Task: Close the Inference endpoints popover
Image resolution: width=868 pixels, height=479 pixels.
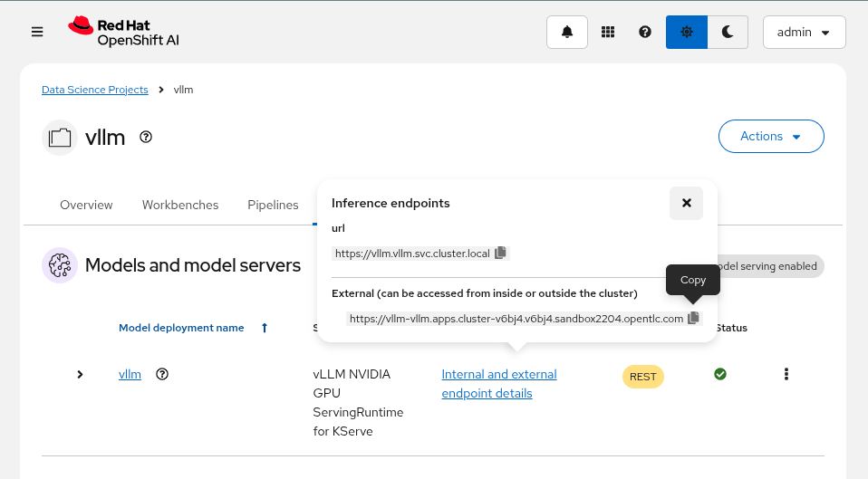Action: [x=687, y=203]
